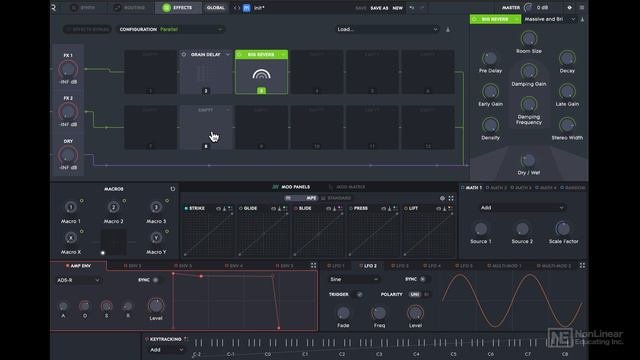This screenshot has height=360, width=640.
Task: Click the Macro X assign dot
Action: pyautogui.click(x=82, y=231)
